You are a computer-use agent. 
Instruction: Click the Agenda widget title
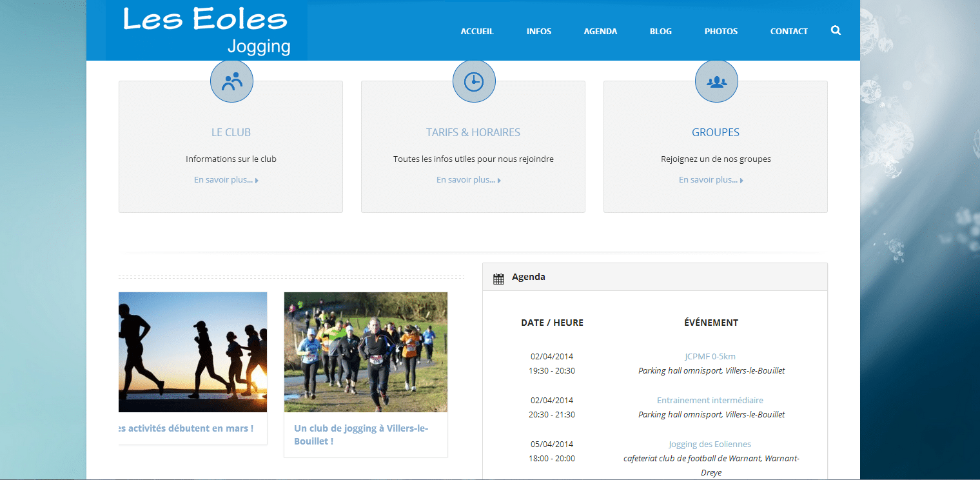(529, 277)
